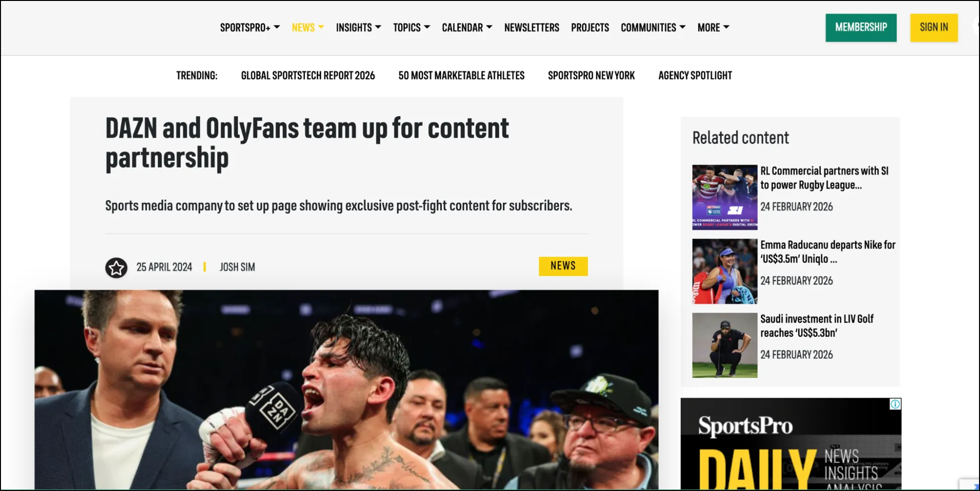Click the ad info icon on SportsPro banner

pyautogui.click(x=895, y=404)
